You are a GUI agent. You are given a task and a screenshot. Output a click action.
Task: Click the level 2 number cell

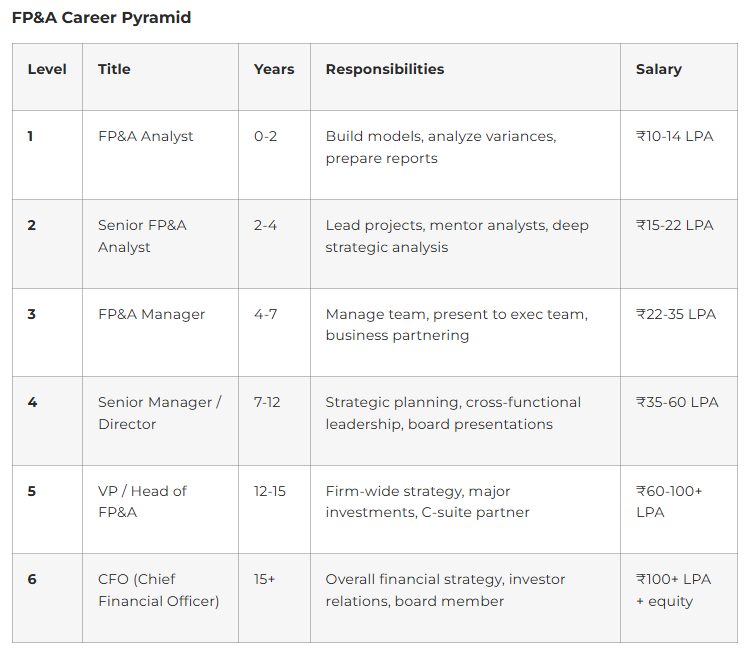32,225
